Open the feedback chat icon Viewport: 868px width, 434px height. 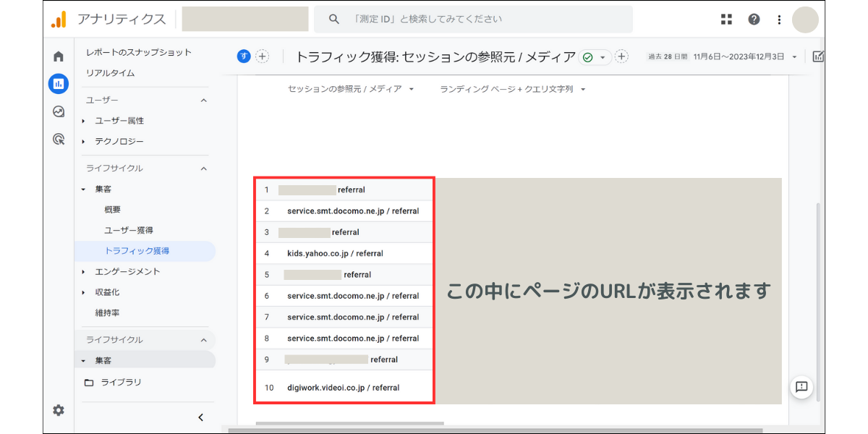[x=801, y=386]
